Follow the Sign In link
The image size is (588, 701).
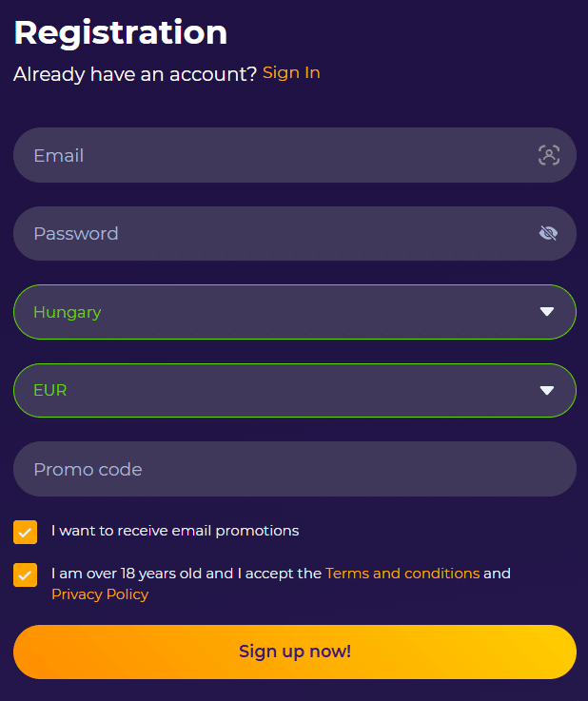[x=291, y=73]
